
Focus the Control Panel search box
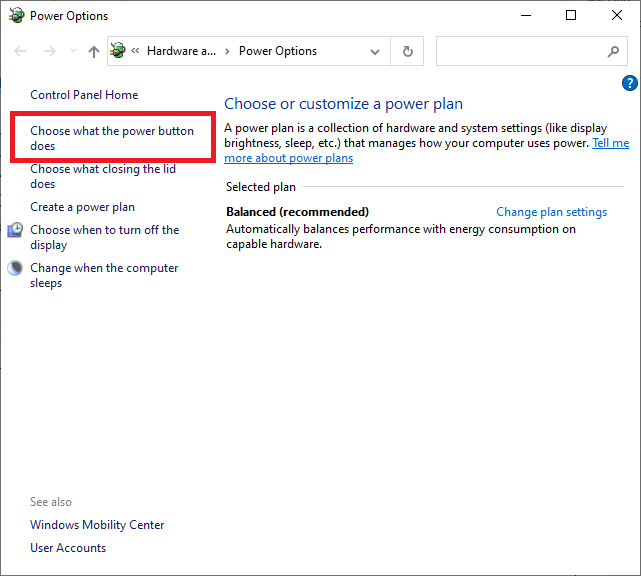pyautogui.click(x=520, y=52)
